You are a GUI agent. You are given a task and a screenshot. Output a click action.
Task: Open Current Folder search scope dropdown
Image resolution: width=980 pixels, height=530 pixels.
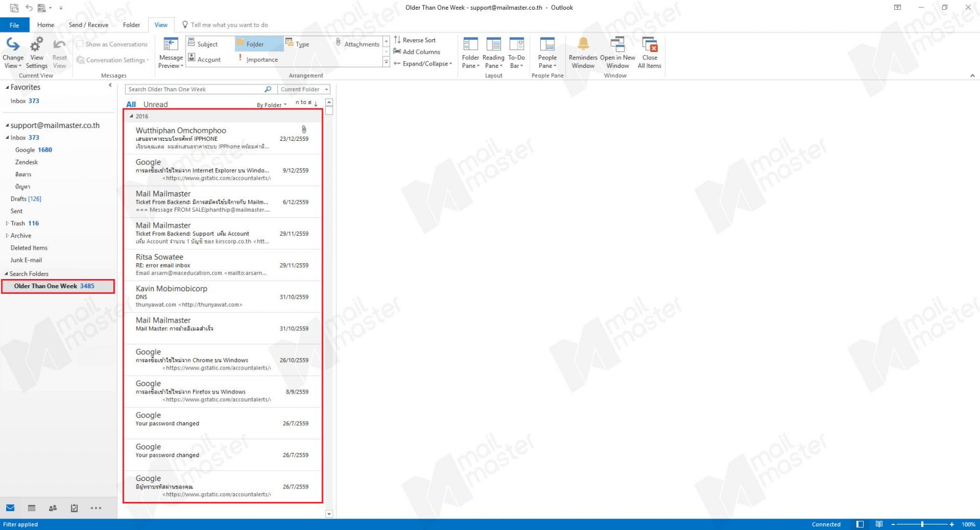tap(304, 89)
